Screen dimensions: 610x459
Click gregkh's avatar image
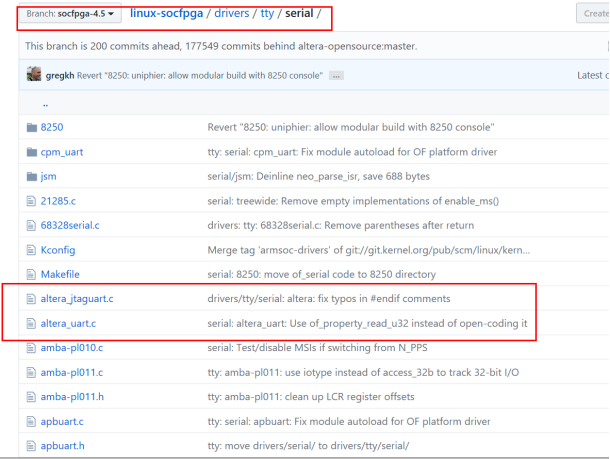coord(34,74)
